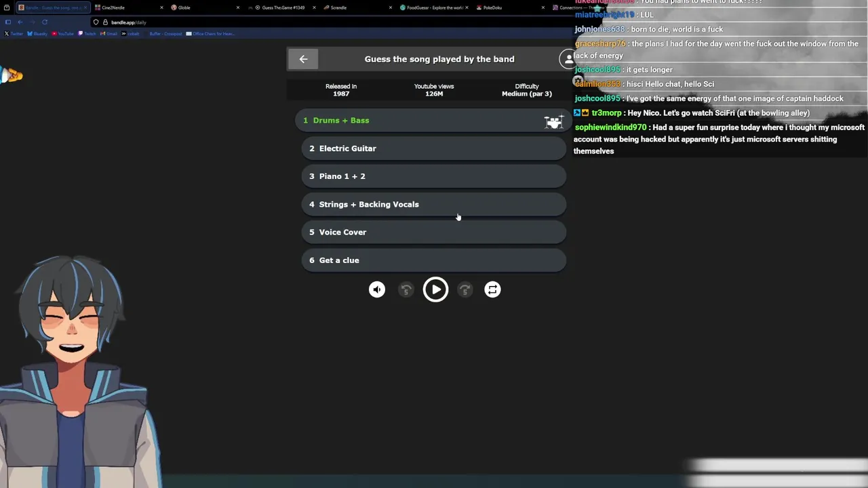The image size is (868, 488).
Task: Open the browser sidebar panel icon
Action: [x=8, y=22]
